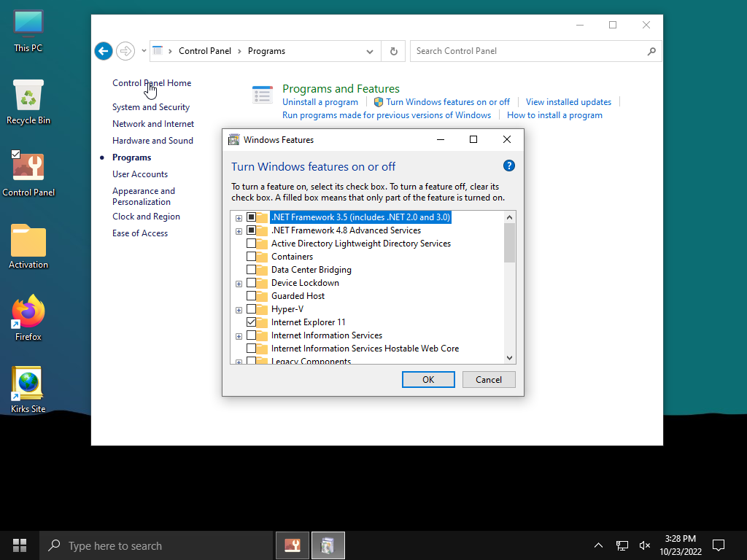Expand the Device Lockdown node
747x560 pixels.
point(239,284)
